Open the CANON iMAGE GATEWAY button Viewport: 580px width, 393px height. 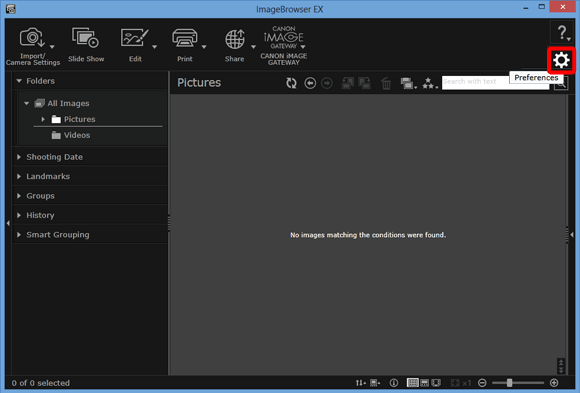point(284,46)
